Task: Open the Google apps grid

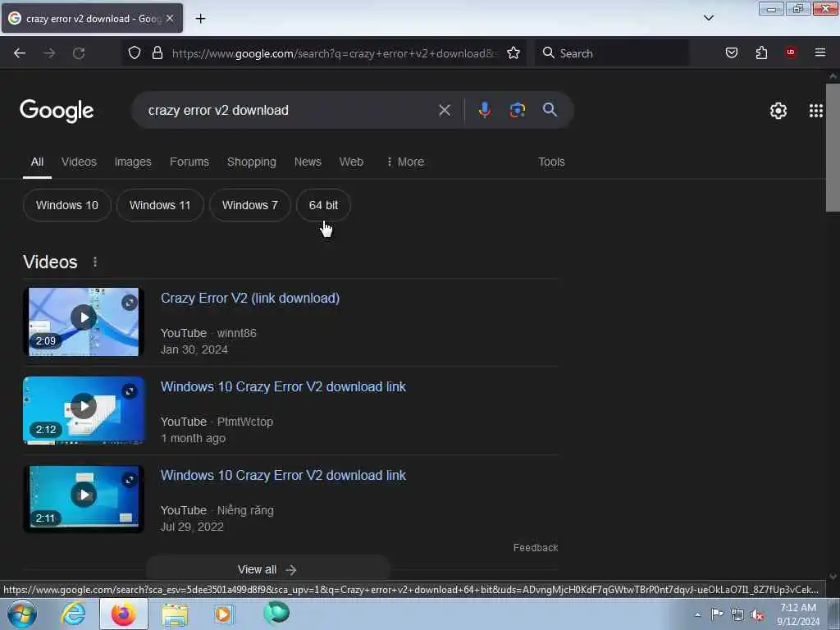Action: click(816, 111)
